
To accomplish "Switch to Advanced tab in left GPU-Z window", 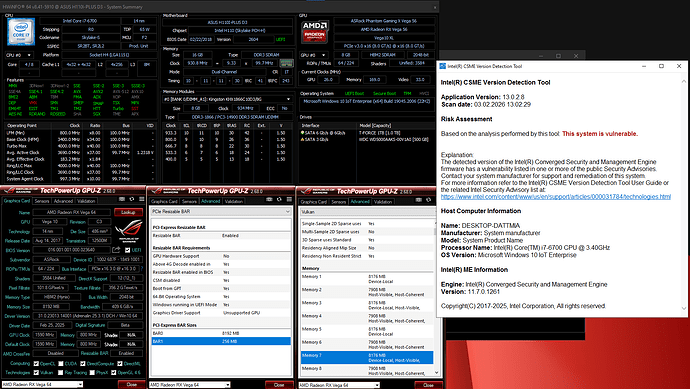I will pyautogui.click(x=63, y=201).
